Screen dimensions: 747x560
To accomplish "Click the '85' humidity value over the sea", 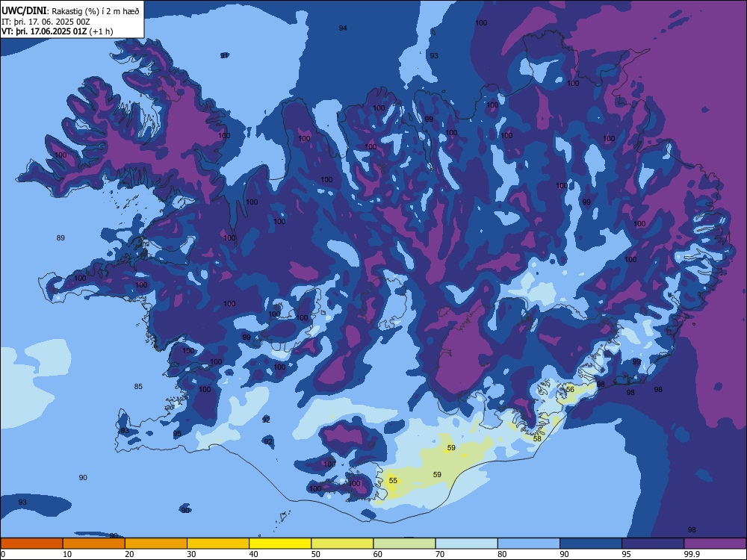I will tap(138, 386).
